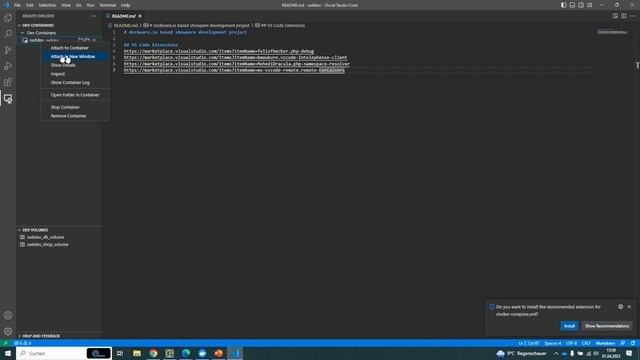Open markdown preview to the side icon
640x360 pixels.
pos(615,16)
